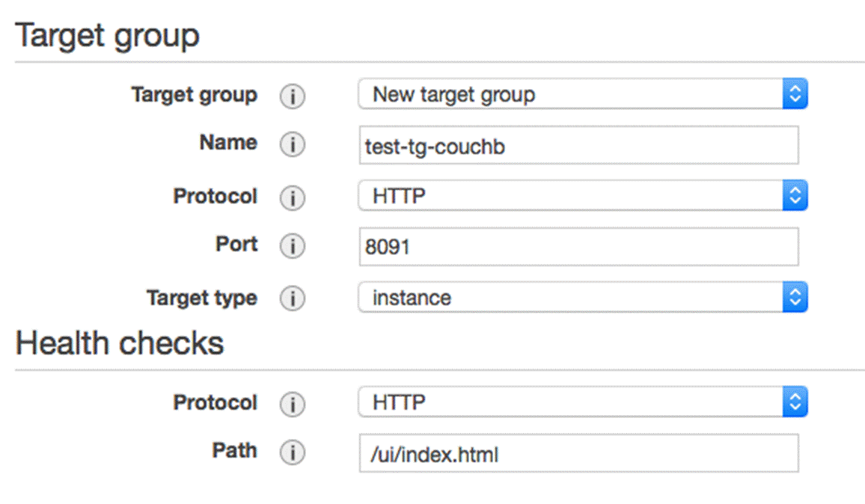The width and height of the screenshot is (865, 504).
Task: Click the bold Target type label
Action: click(201, 298)
